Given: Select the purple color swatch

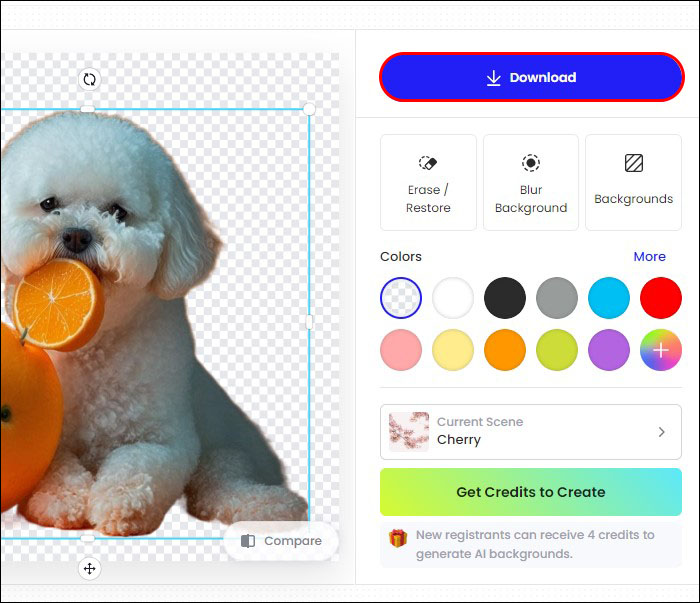Looking at the screenshot, I should pyautogui.click(x=609, y=350).
